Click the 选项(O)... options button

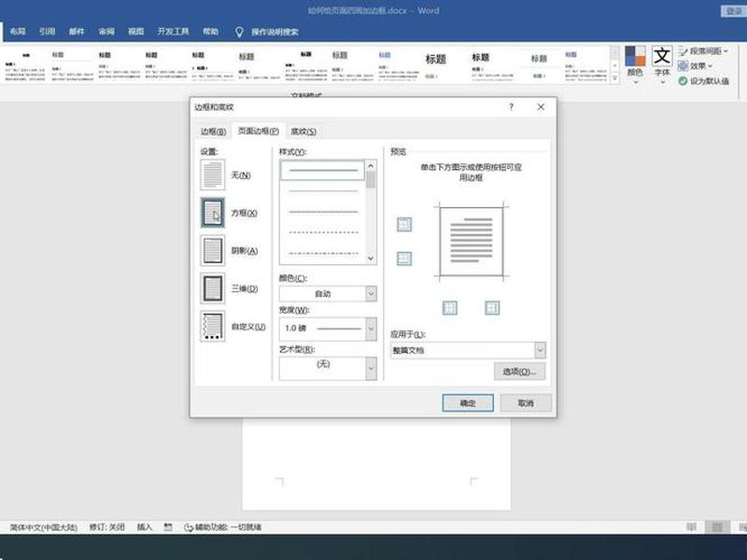[x=519, y=371]
